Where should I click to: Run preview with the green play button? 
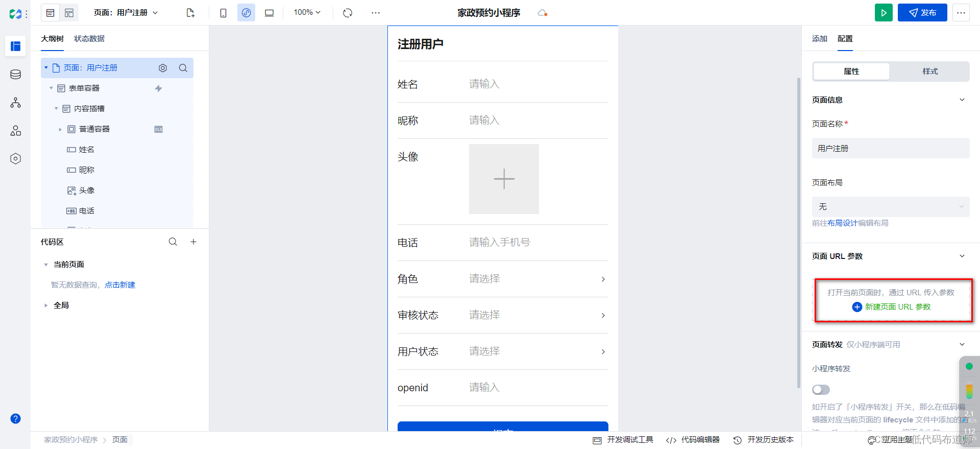[x=884, y=13]
